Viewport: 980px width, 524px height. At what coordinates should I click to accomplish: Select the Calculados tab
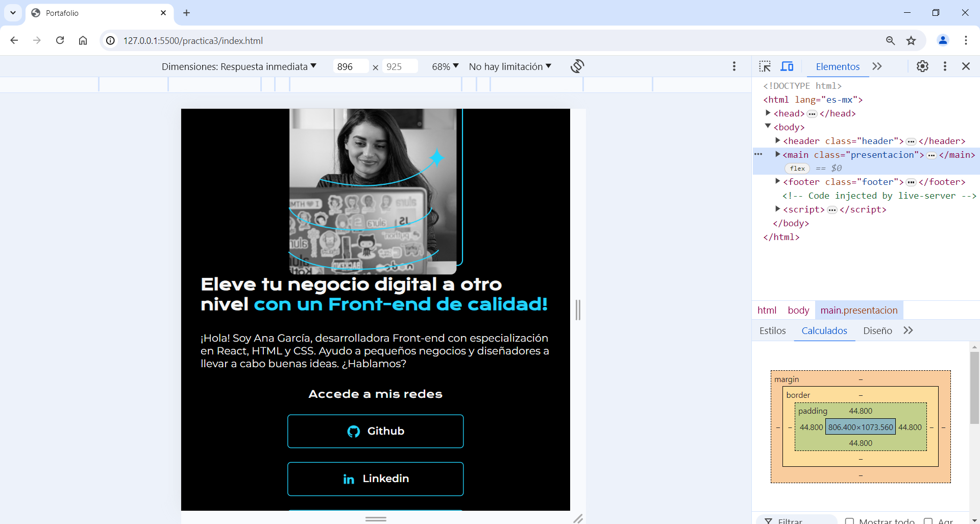coord(824,330)
